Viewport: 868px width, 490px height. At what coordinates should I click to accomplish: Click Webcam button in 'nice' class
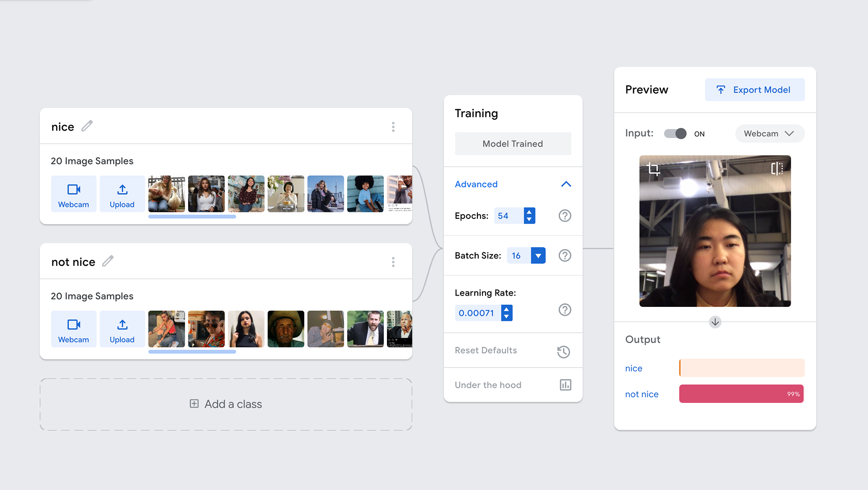[x=74, y=194]
